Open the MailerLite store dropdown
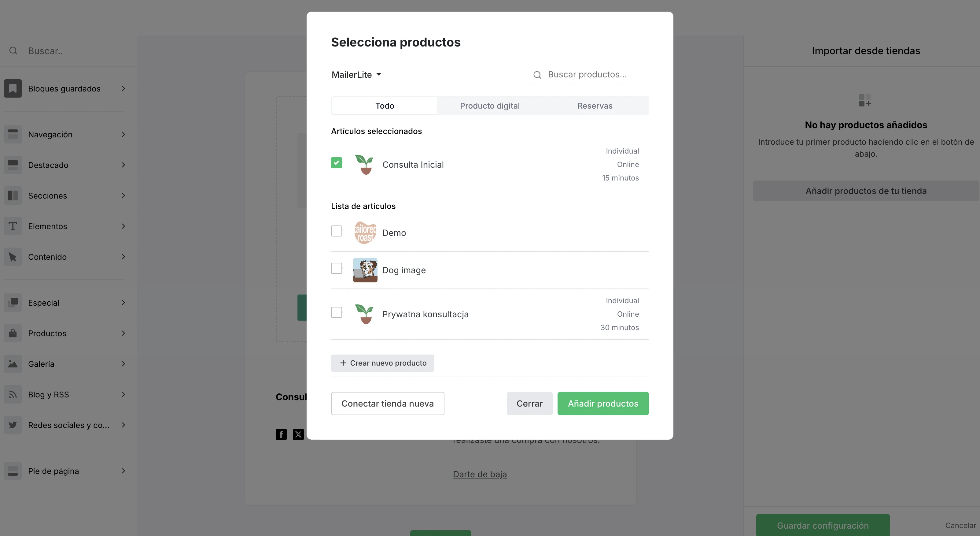The image size is (980, 536). click(x=356, y=75)
